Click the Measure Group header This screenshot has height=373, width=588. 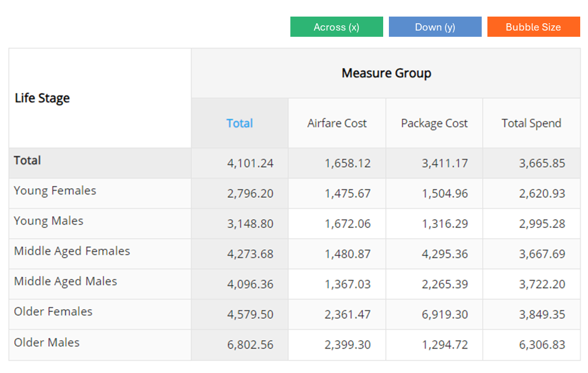(386, 73)
